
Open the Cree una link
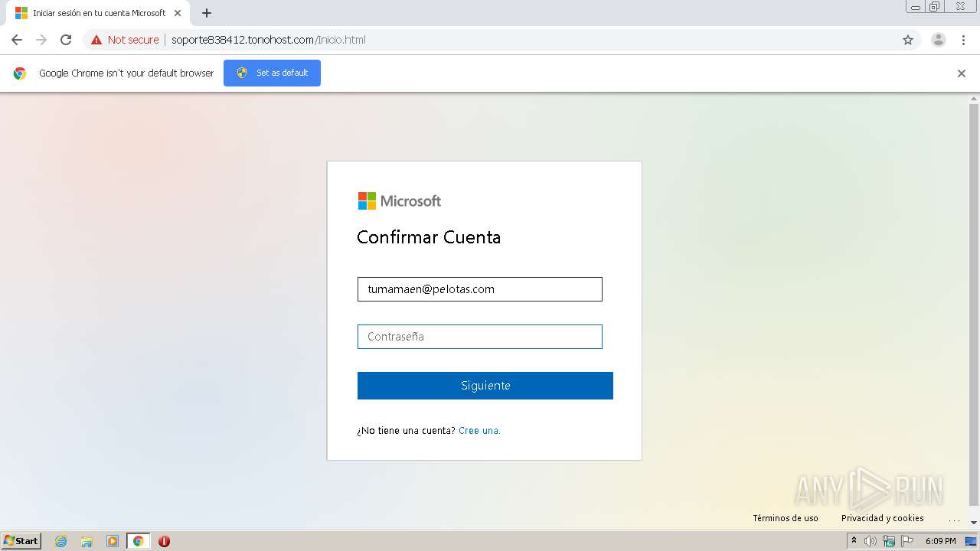point(479,431)
